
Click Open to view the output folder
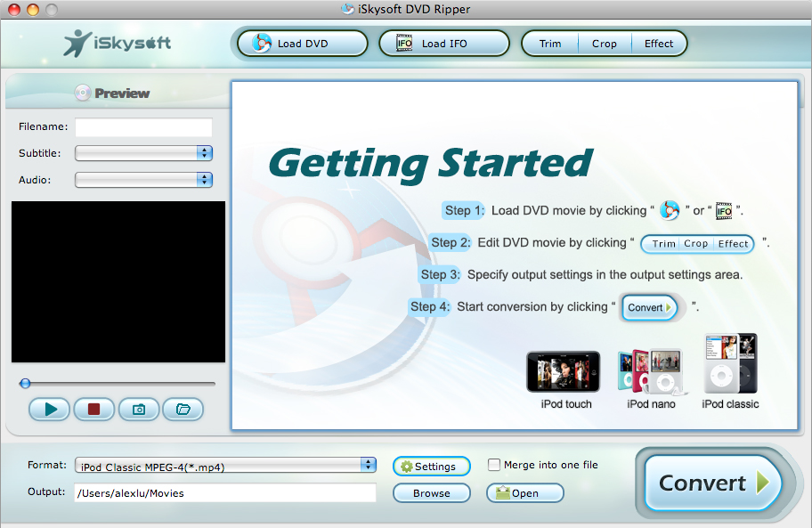524,493
